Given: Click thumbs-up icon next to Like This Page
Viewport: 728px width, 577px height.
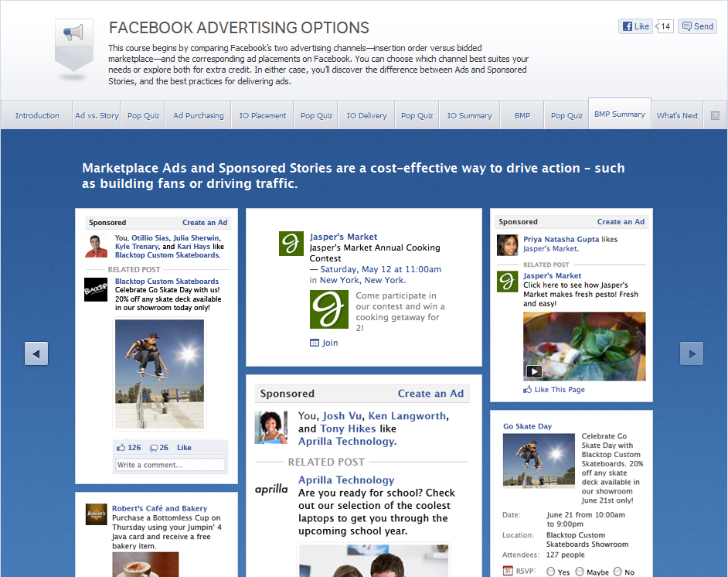Looking at the screenshot, I should pyautogui.click(x=527, y=389).
